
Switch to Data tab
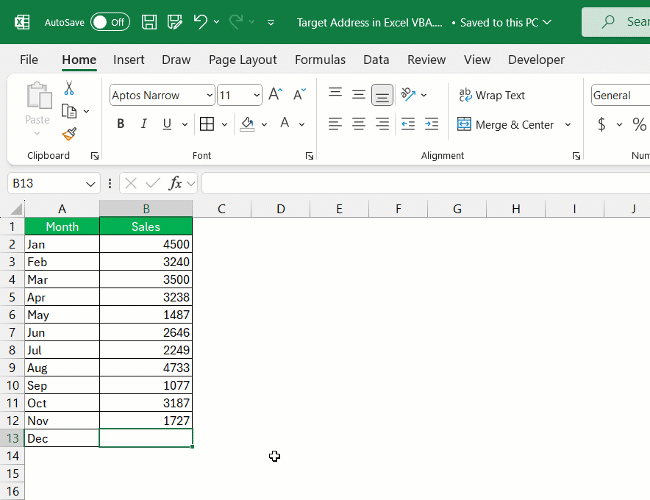click(376, 60)
